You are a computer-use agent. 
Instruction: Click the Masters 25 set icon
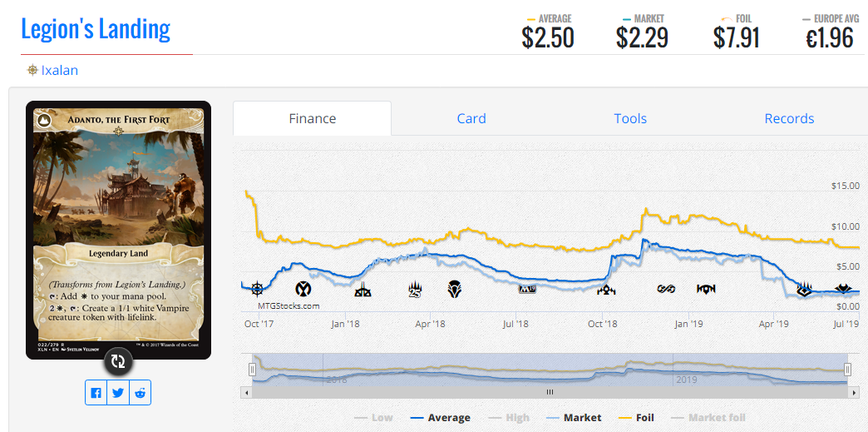pyautogui.click(x=415, y=289)
